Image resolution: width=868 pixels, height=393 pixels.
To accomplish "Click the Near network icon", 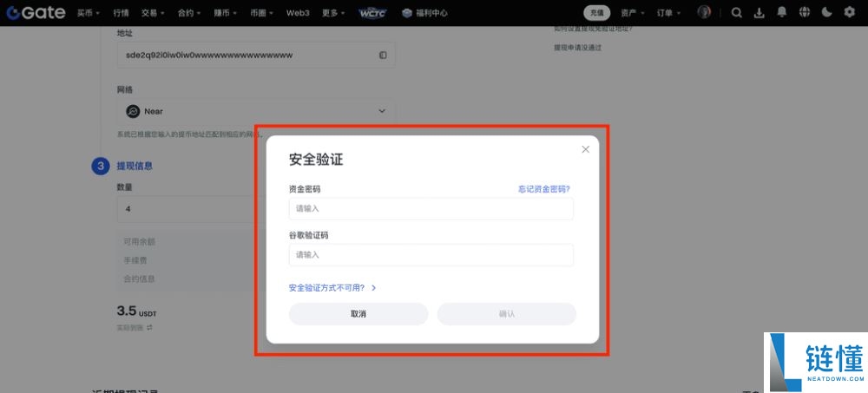I will 133,111.
